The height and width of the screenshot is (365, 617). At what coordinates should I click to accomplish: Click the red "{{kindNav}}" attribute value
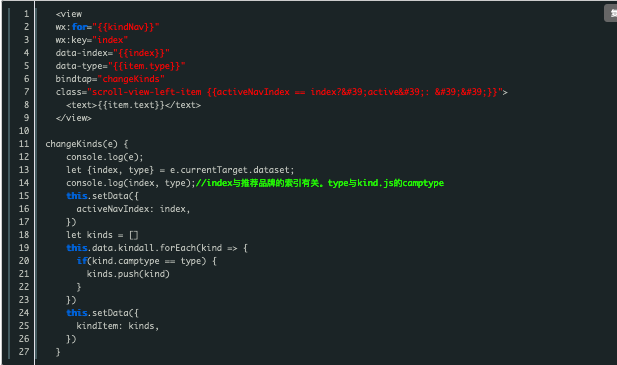pos(126,27)
